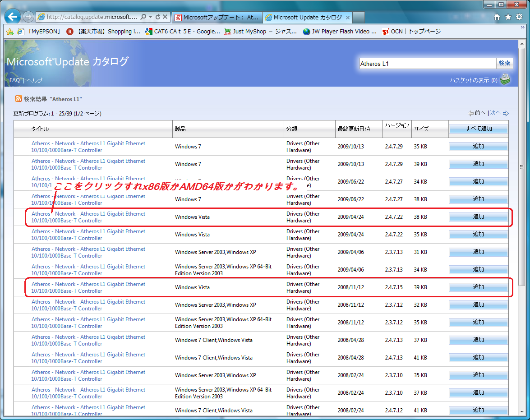Click the add to favorites bar star icon
This screenshot has width=530, height=420.
point(10,32)
